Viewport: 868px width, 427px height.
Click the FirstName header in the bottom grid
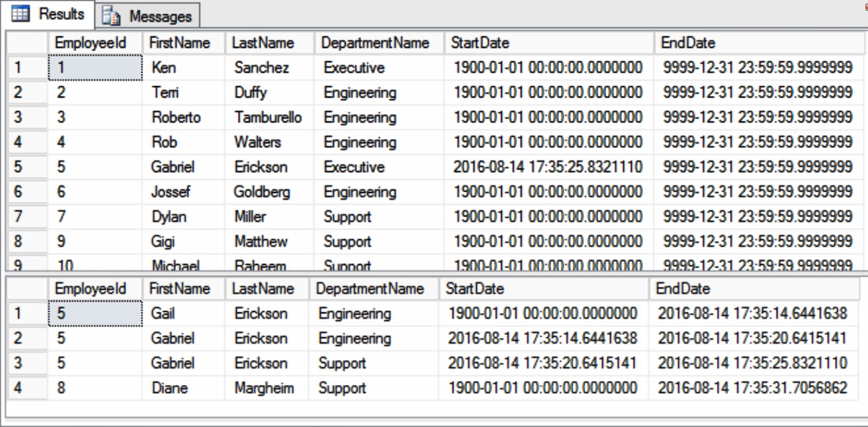pyautogui.click(x=183, y=288)
